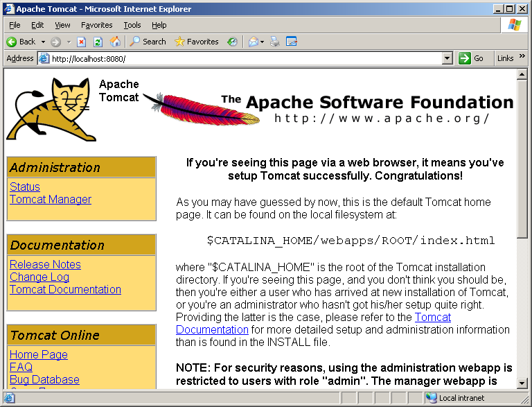This screenshot has width=532, height=407.
Task: Close the Internet Explorer window
Action: pos(522,9)
